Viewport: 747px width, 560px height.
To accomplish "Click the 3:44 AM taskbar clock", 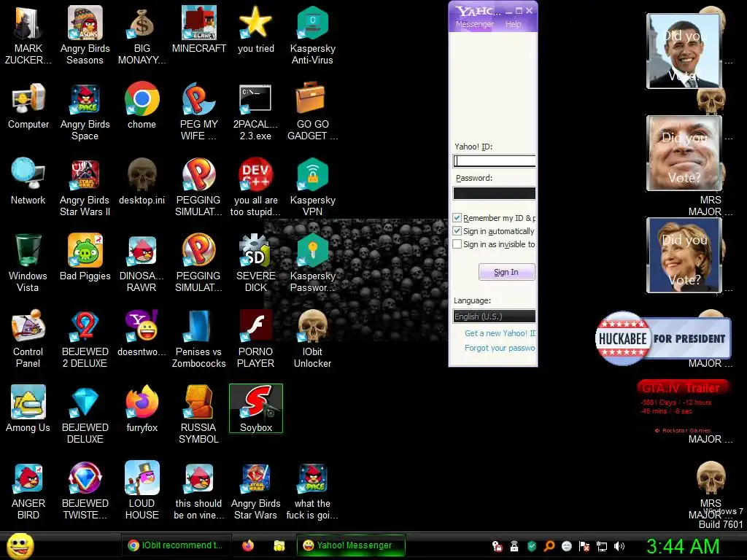I will (683, 546).
